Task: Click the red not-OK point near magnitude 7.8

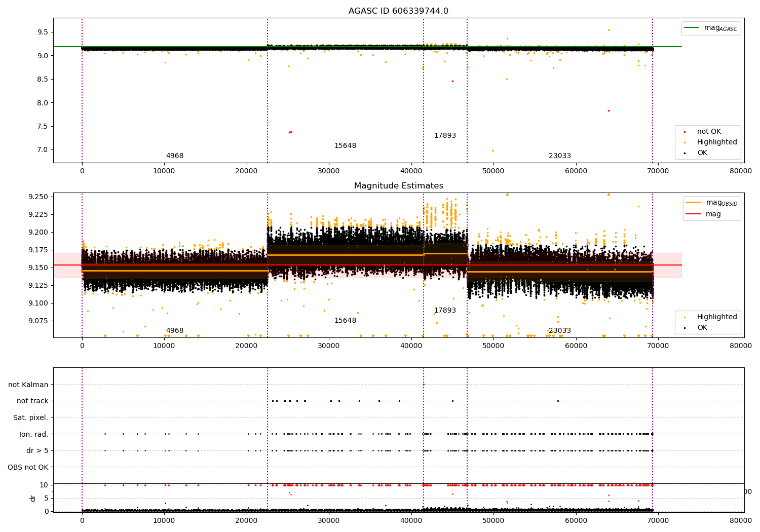Action: pos(609,110)
